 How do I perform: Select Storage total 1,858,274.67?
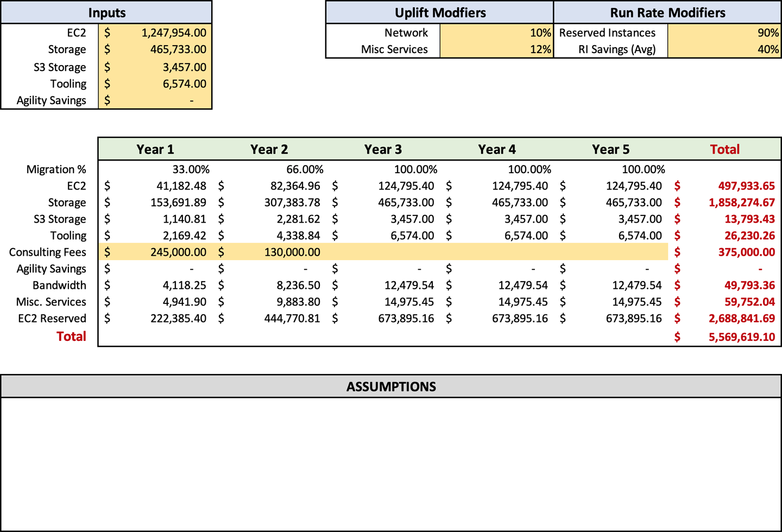click(742, 202)
